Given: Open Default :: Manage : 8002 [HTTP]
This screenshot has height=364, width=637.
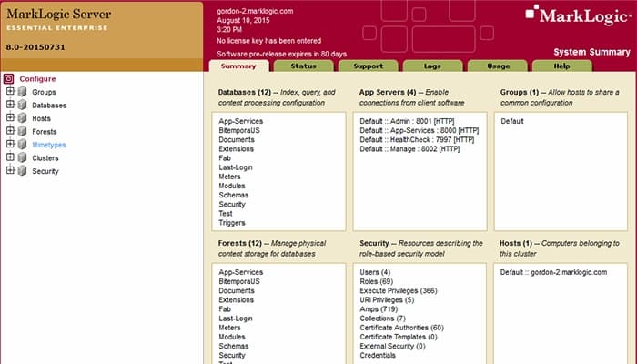Looking at the screenshot, I should point(409,149).
